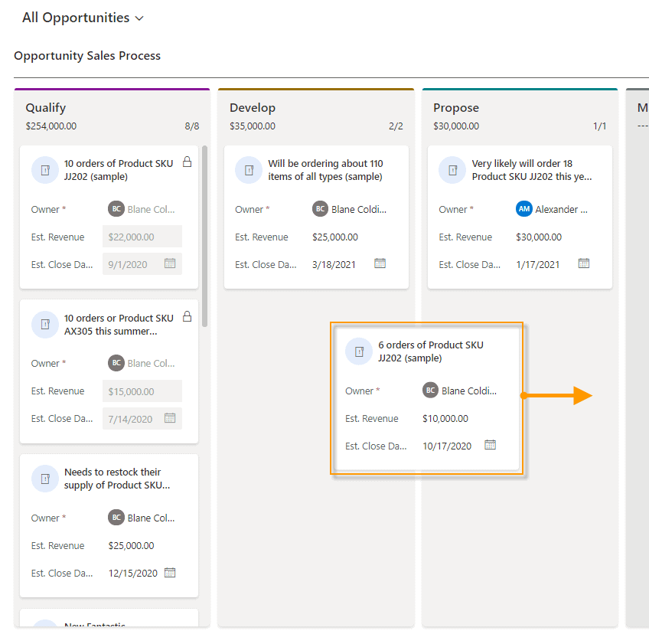This screenshot has height=644, width=649.
Task: Open the 'Will be ordering about 110 items' opportunity
Action: point(325,170)
